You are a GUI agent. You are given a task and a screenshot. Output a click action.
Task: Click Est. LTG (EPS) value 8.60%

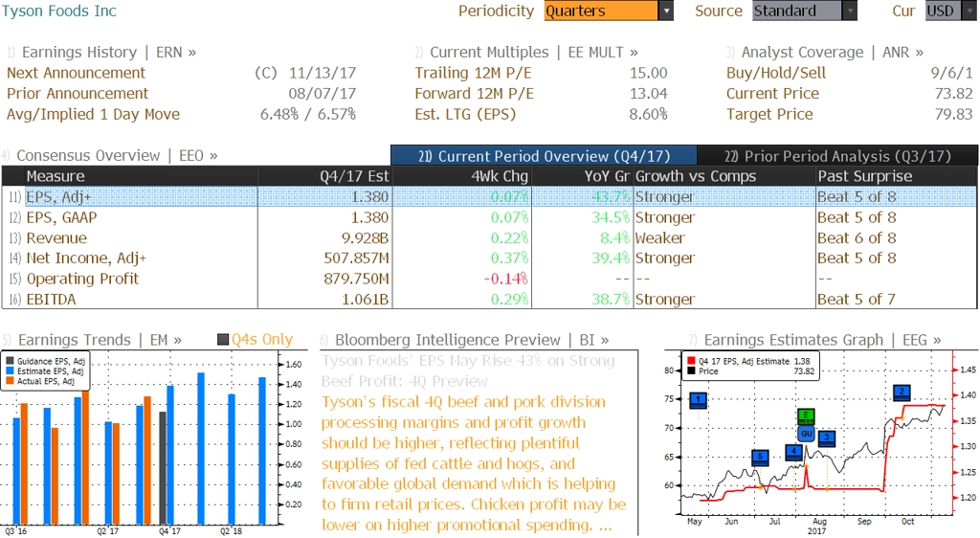(648, 114)
